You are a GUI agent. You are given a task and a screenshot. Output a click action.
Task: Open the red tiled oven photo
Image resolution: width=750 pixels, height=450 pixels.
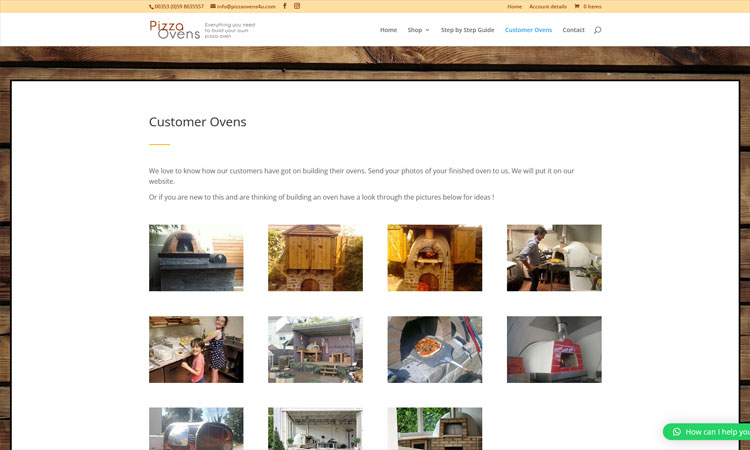pyautogui.click(x=554, y=349)
